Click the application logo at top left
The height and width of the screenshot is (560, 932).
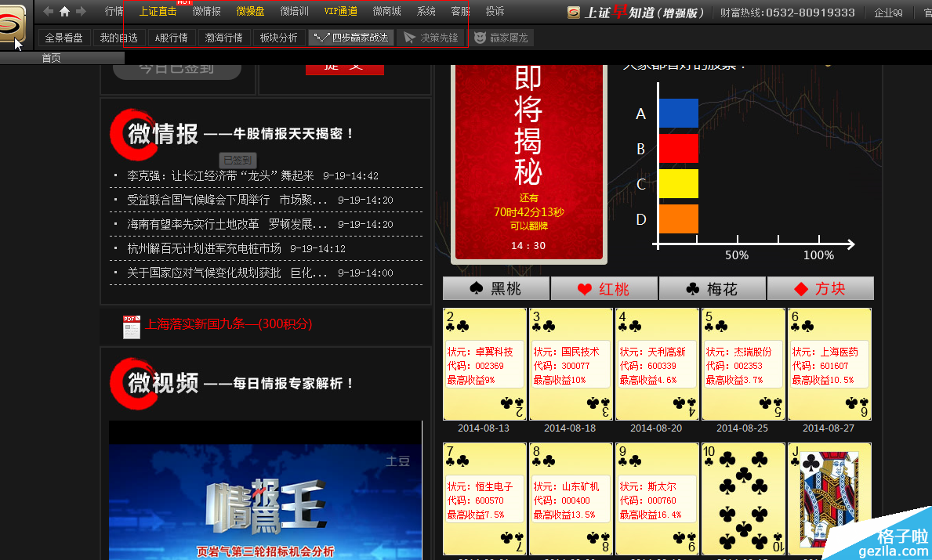[15, 23]
